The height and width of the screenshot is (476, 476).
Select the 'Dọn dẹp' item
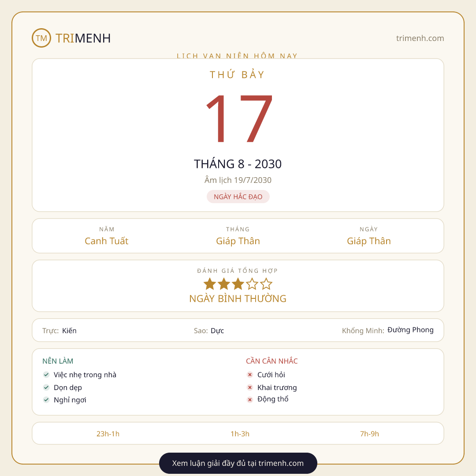(68, 388)
